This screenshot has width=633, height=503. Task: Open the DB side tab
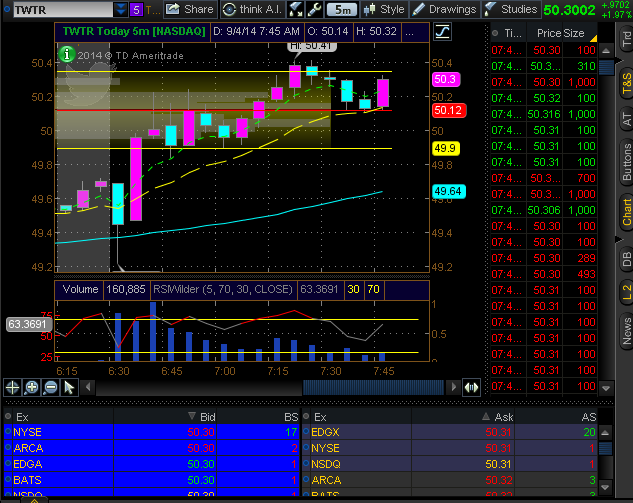[x=626, y=260]
